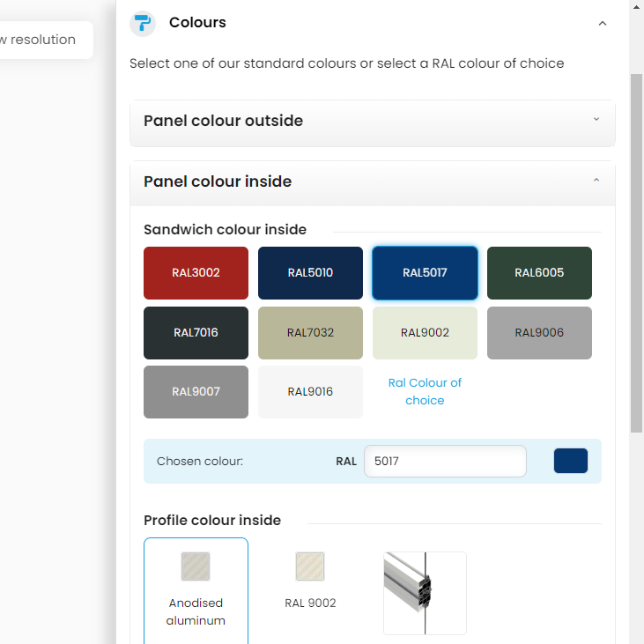Viewport: 644px width, 644px height.
Task: Pick the RAL5017 blue swatch
Action: click(x=425, y=273)
